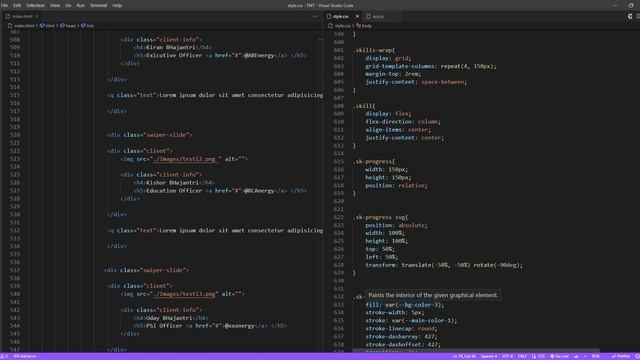Viewport: 640px width, 360px height.
Task: Click the .skills-wrap selector on line 601
Action: (374, 50)
